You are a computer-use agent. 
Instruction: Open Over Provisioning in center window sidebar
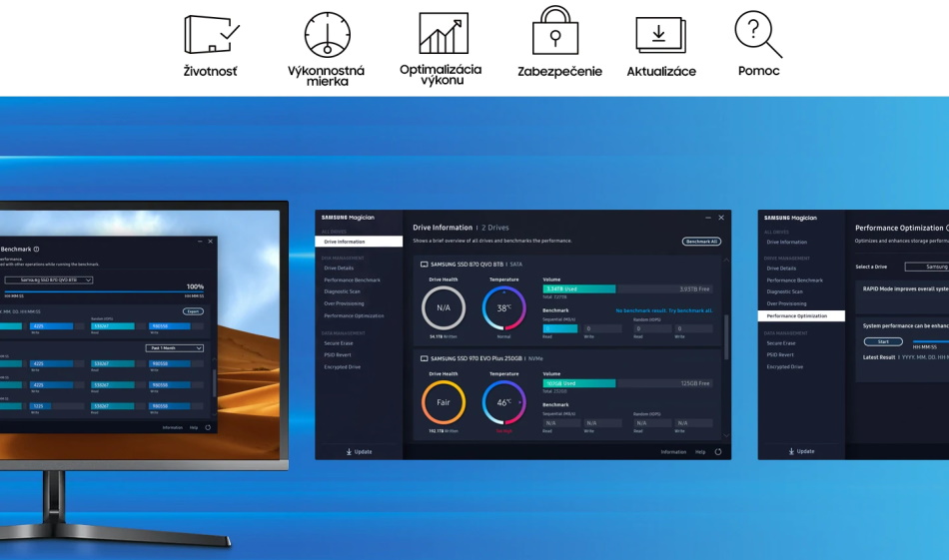point(344,303)
